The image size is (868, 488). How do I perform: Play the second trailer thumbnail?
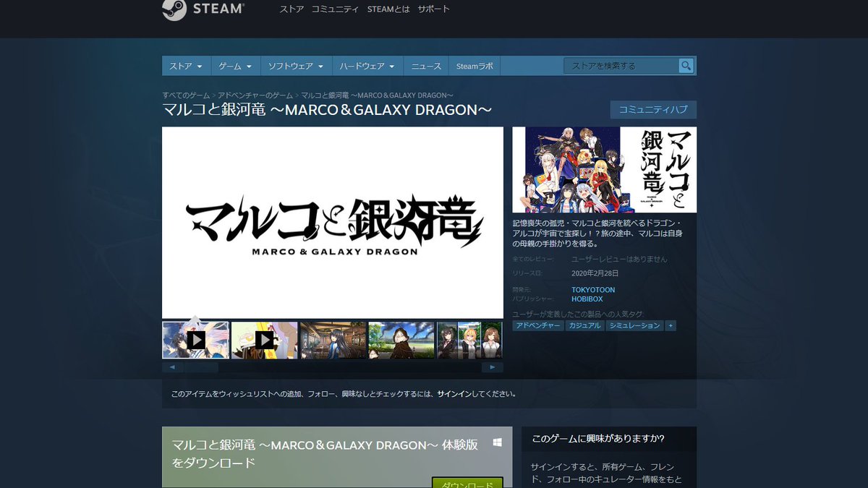coord(264,340)
